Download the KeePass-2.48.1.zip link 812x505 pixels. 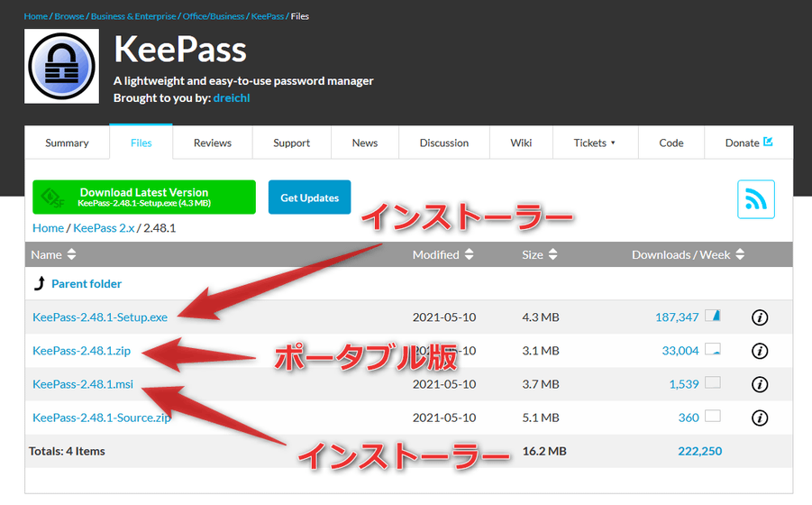click(81, 351)
